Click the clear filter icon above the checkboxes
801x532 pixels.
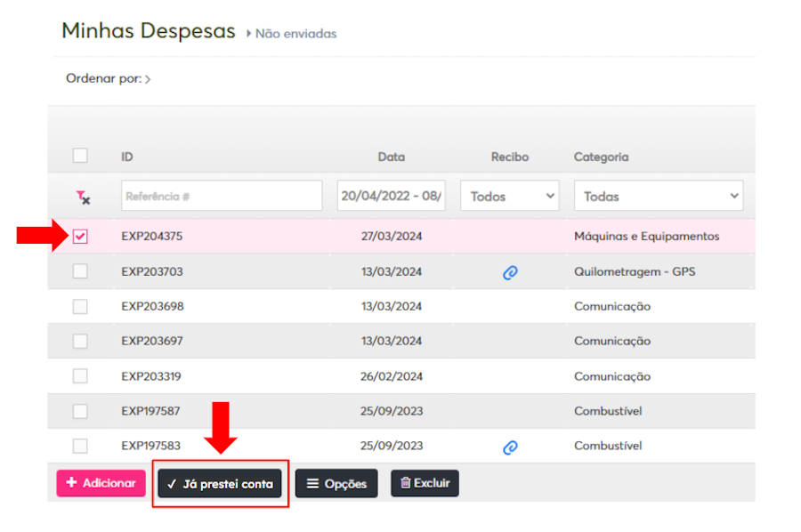point(81,197)
